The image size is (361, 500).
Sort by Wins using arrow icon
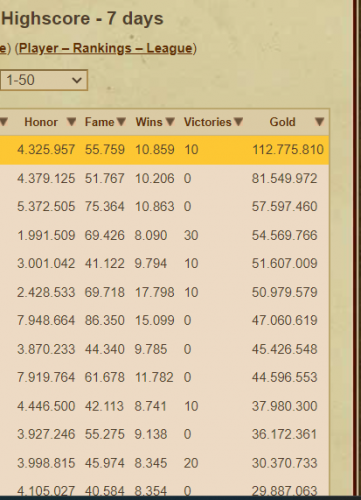[170, 122]
